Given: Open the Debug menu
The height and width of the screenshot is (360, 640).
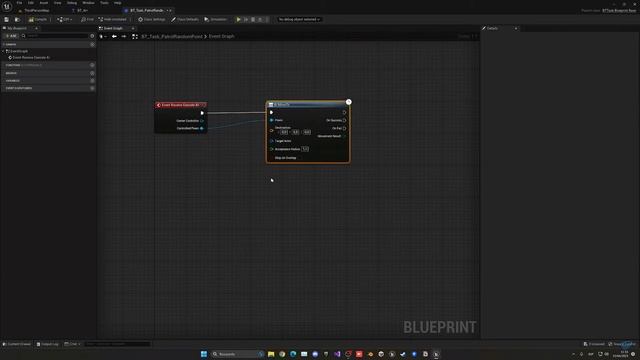Looking at the screenshot, I should [72, 3].
